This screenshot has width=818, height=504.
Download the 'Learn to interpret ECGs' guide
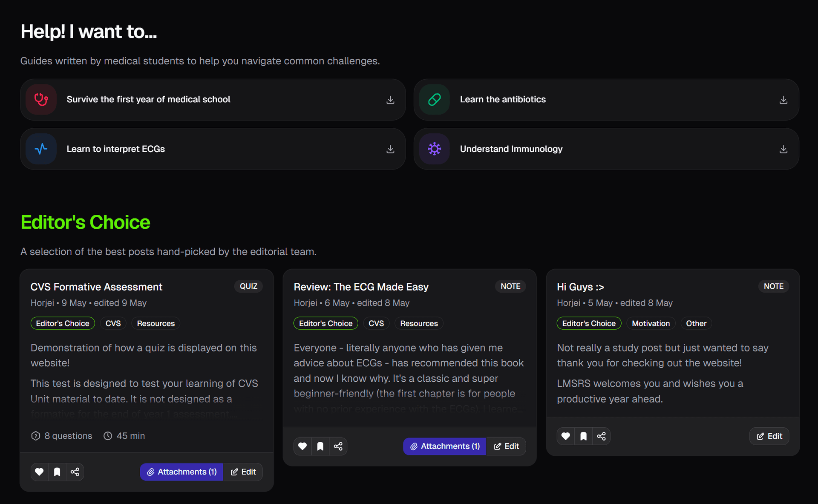(390, 149)
